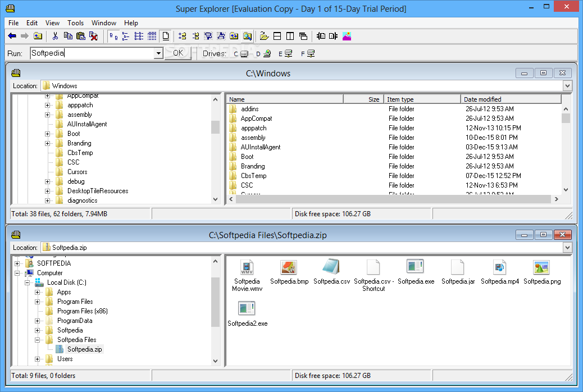Open find files magnifier icon
The height and width of the screenshot is (392, 583).
(x=247, y=36)
